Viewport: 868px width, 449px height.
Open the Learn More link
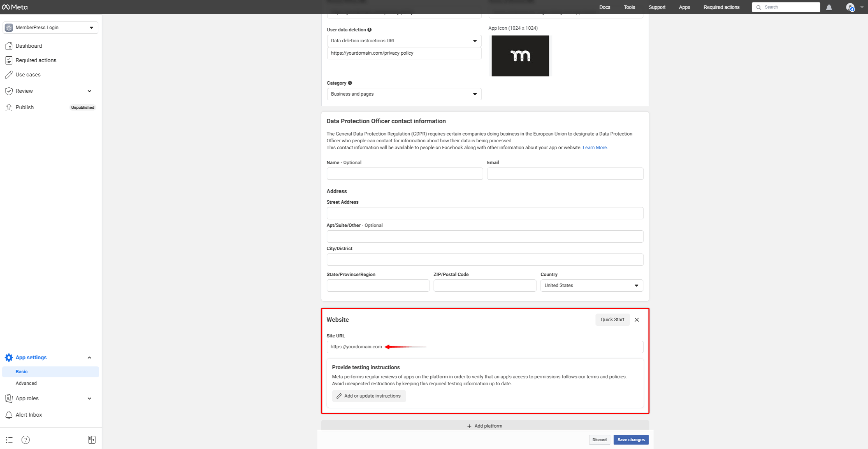point(595,147)
